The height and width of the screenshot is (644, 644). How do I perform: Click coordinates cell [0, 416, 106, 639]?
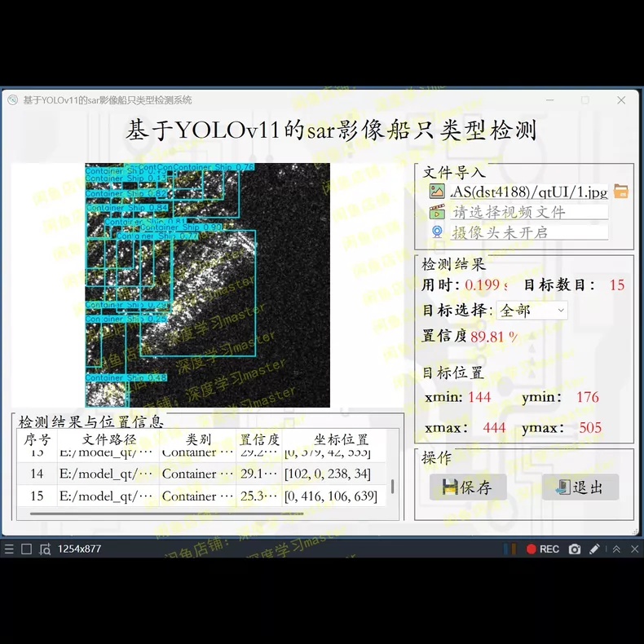333,496
